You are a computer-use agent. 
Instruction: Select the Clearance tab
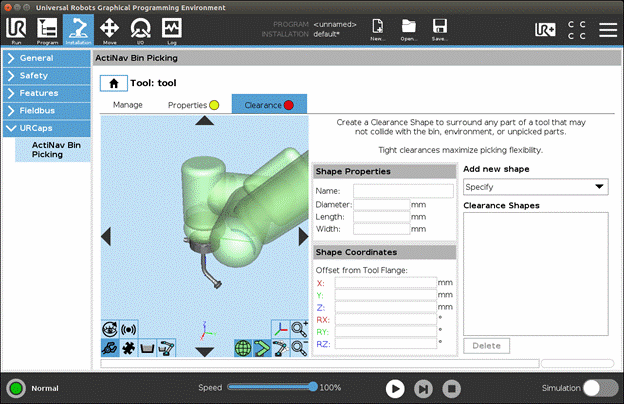pyautogui.click(x=269, y=104)
